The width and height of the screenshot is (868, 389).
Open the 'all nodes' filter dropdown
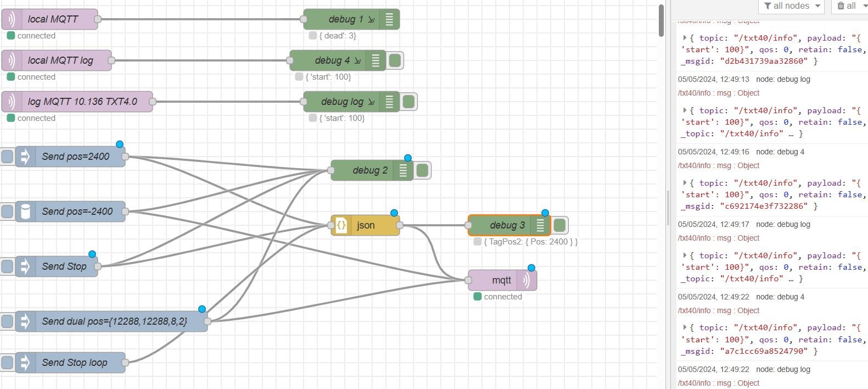(792, 6)
